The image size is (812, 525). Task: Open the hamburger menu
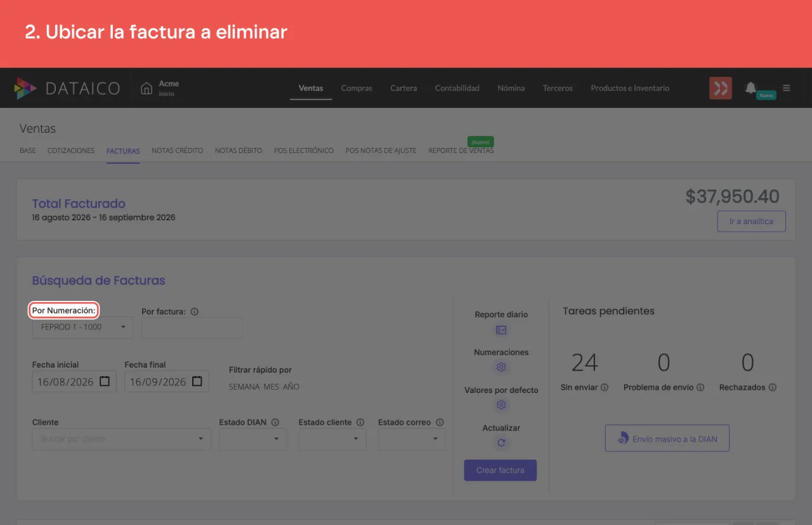[787, 88]
